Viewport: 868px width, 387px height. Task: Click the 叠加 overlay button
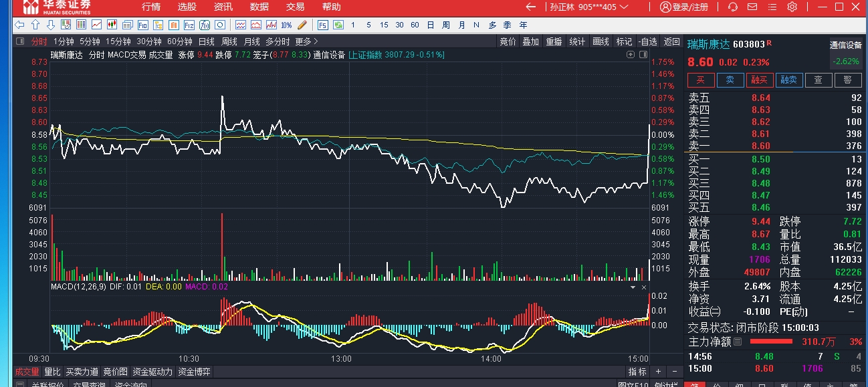(x=531, y=41)
